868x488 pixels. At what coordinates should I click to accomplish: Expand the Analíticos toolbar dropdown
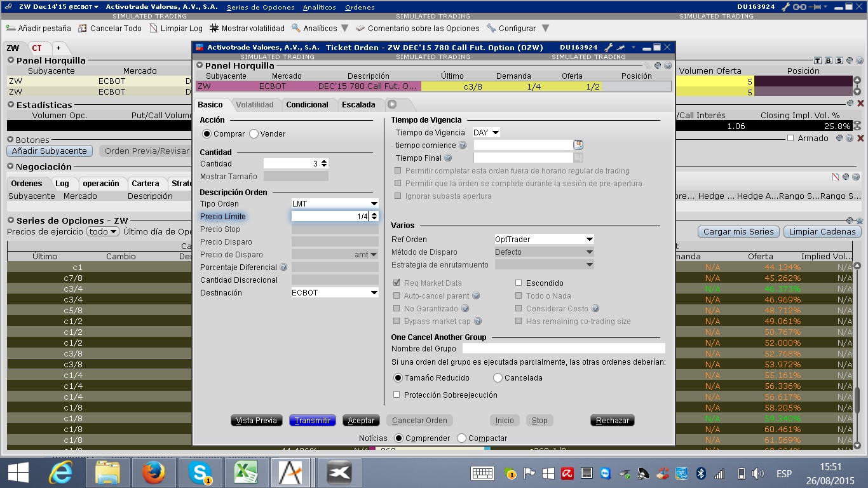coord(344,29)
